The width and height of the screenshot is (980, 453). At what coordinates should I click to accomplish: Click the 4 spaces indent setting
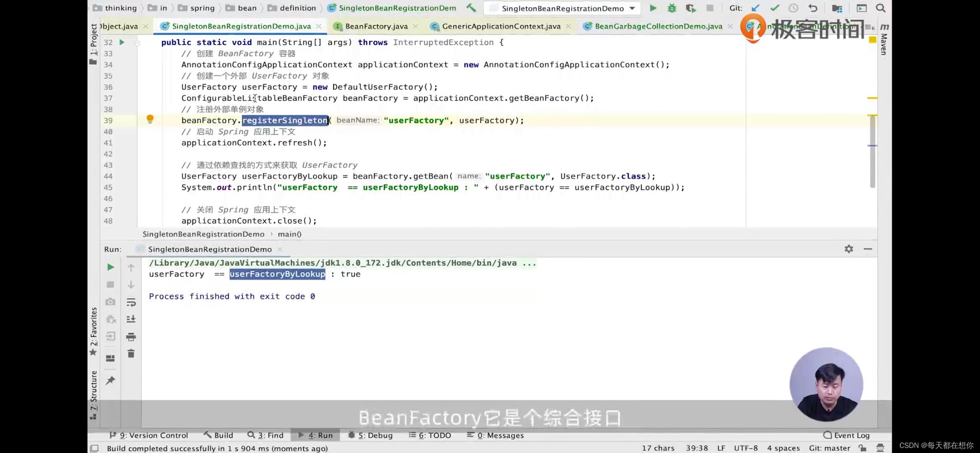click(x=783, y=448)
